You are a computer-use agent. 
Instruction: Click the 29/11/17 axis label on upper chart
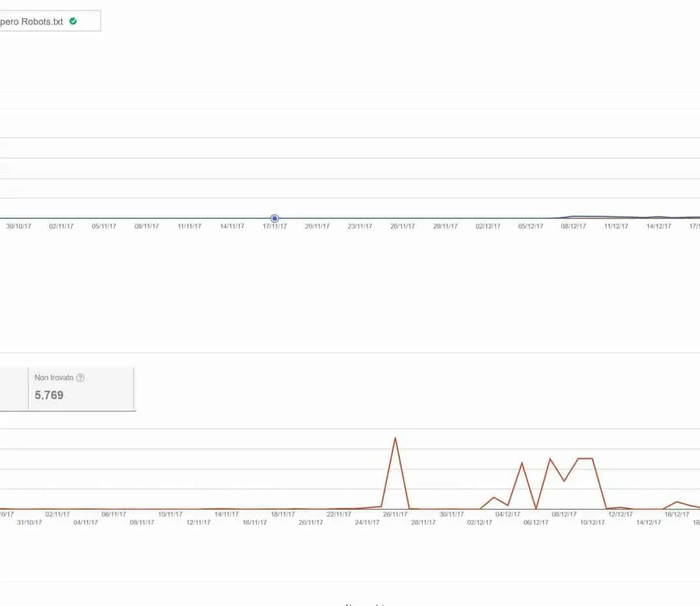coord(445,226)
